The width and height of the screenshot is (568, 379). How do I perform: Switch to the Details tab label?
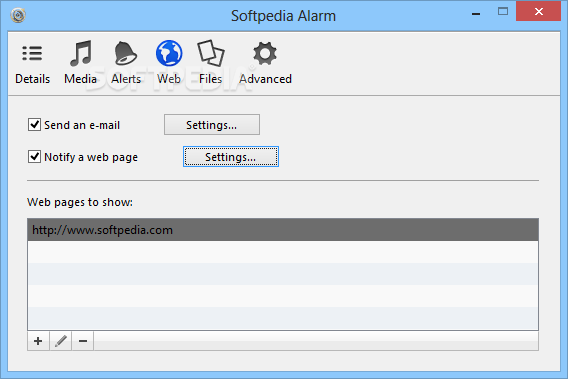coord(33,79)
